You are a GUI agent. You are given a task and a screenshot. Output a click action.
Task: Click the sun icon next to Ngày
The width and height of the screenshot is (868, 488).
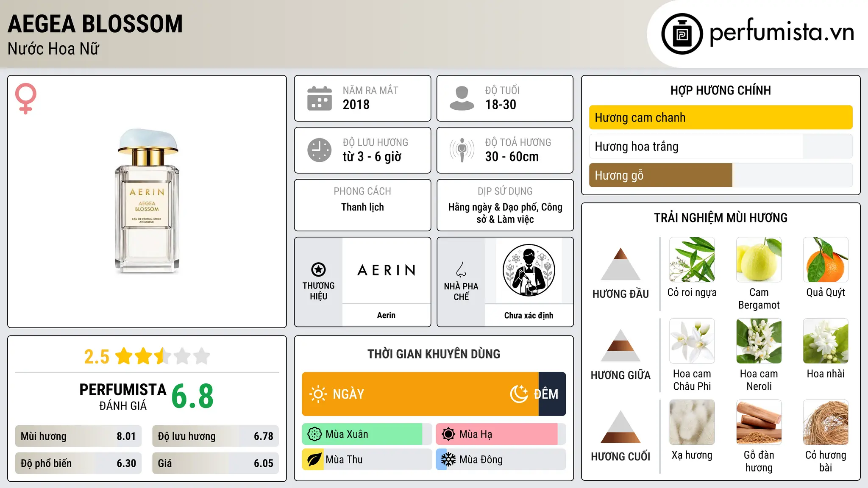click(x=318, y=394)
